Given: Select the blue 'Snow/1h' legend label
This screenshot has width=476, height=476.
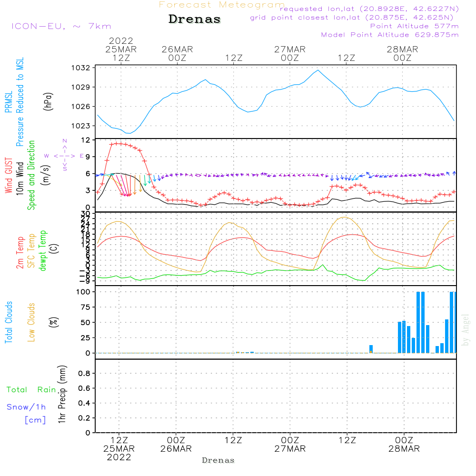Looking at the screenshot, I should [x=26, y=407].
